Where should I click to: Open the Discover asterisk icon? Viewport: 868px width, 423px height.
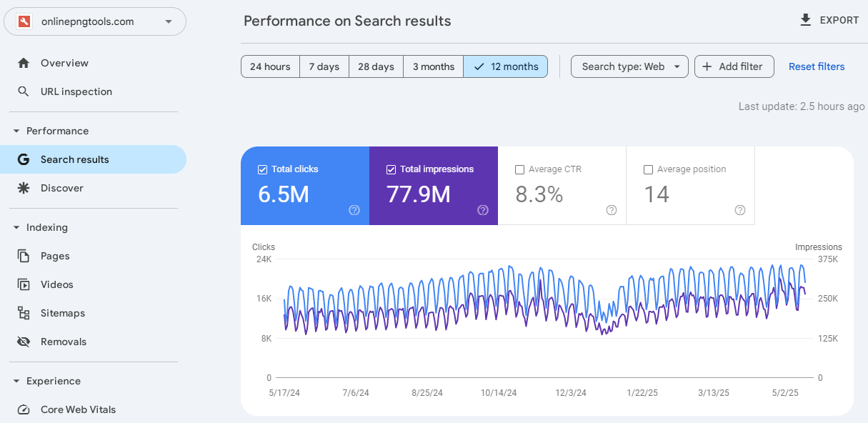(24, 188)
